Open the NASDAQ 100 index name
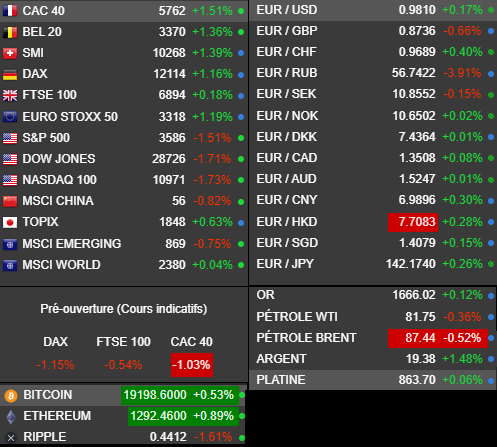Screen dimensions: 497x447 [59, 180]
